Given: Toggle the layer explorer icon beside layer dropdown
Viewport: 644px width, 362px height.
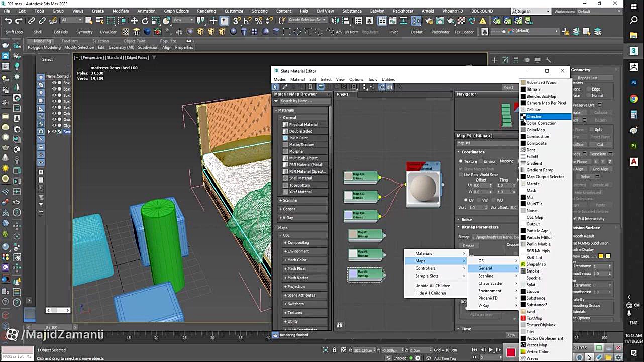Looking at the screenshot, I should pos(484,32).
